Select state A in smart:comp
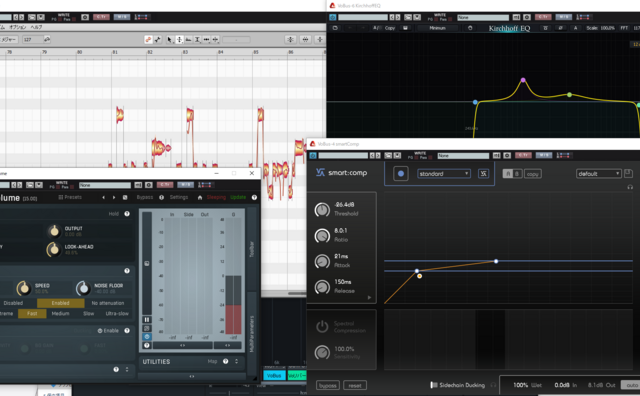The height and width of the screenshot is (396, 640). click(x=508, y=174)
